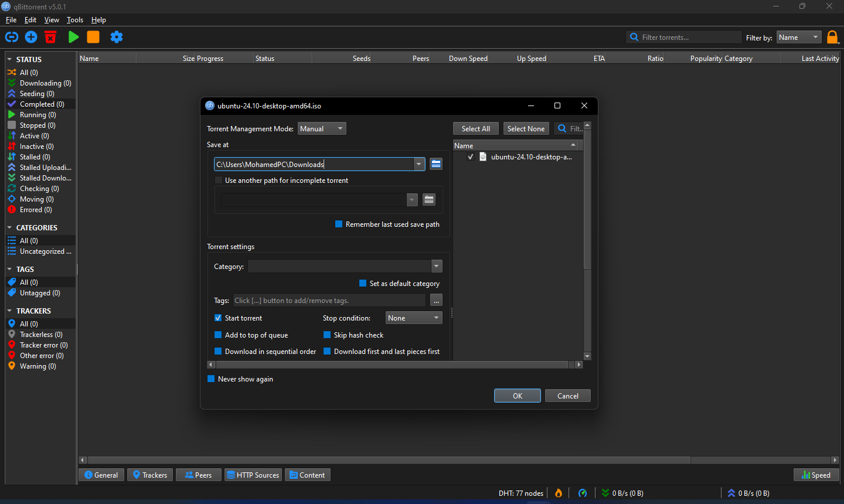The width and height of the screenshot is (844, 504).
Task: Expand the Category dropdown
Action: (437, 267)
